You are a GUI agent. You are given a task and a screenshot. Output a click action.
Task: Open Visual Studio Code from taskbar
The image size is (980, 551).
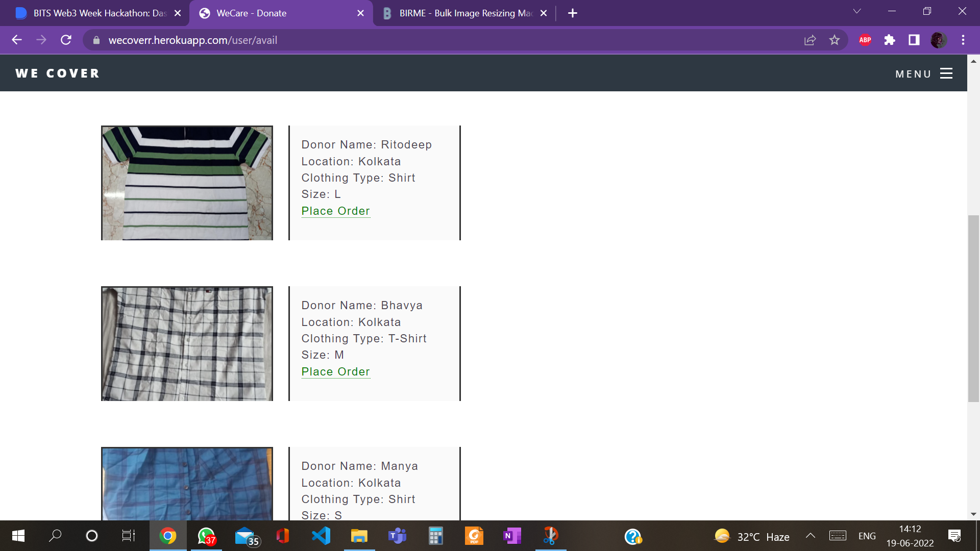pos(321,536)
